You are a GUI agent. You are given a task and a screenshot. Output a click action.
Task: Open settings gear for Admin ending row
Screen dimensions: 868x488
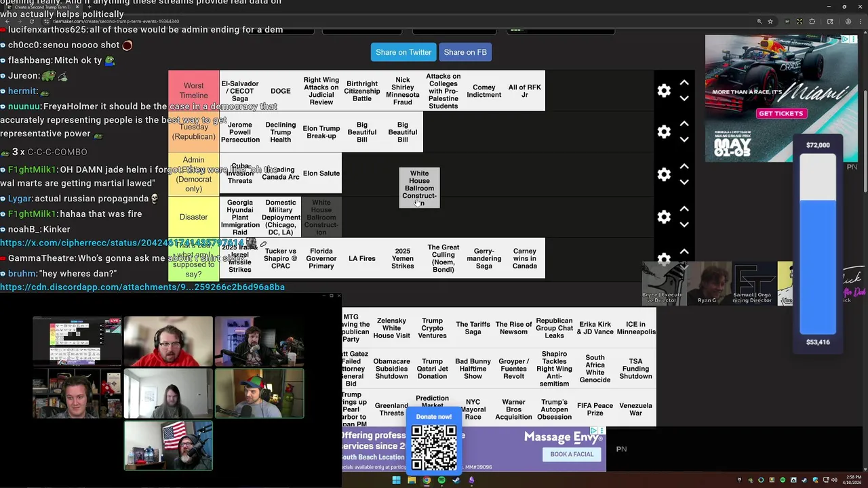click(x=664, y=175)
